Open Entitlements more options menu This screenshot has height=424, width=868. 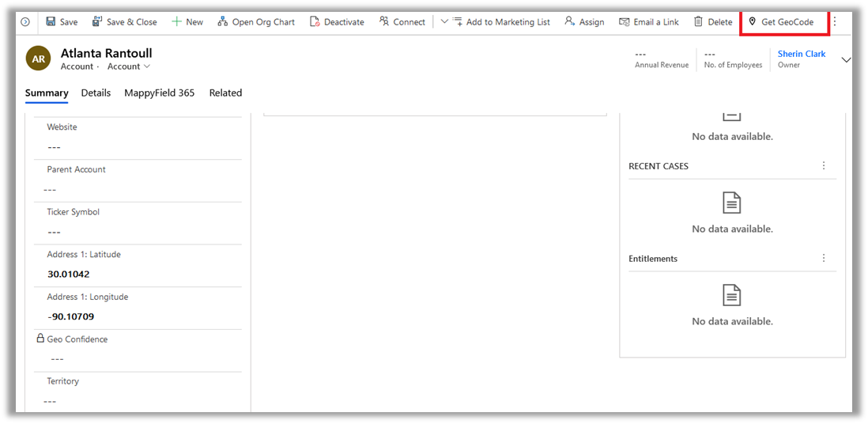pyautogui.click(x=824, y=259)
